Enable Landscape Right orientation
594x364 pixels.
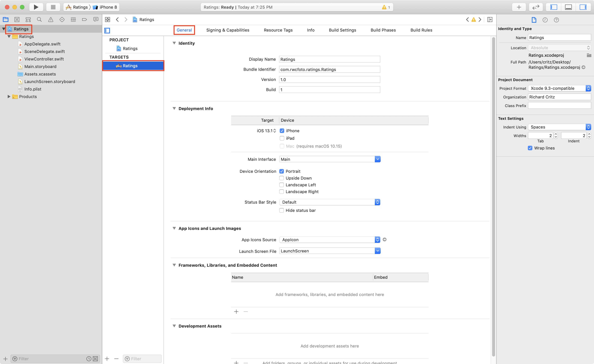coord(282,191)
